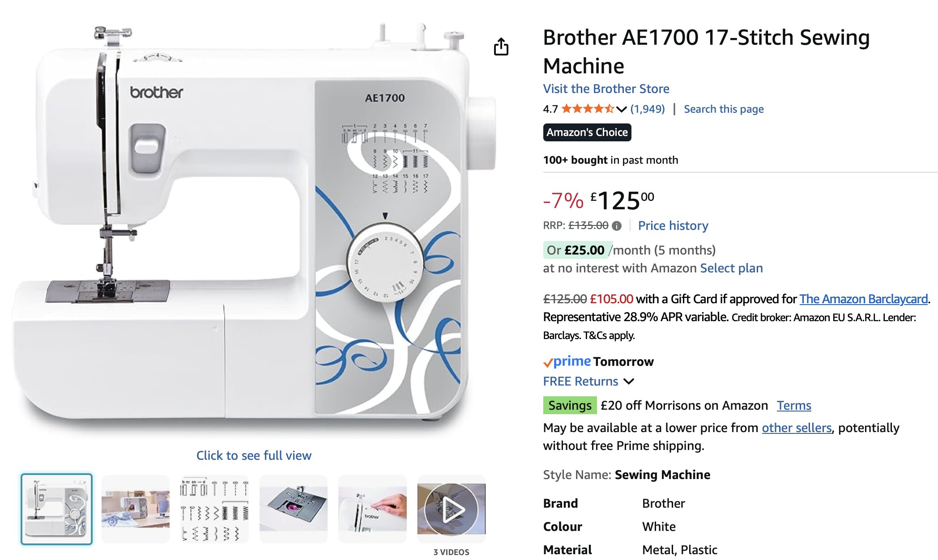Click Select plan for monthly payments
The height and width of the screenshot is (560, 938).
[731, 268]
